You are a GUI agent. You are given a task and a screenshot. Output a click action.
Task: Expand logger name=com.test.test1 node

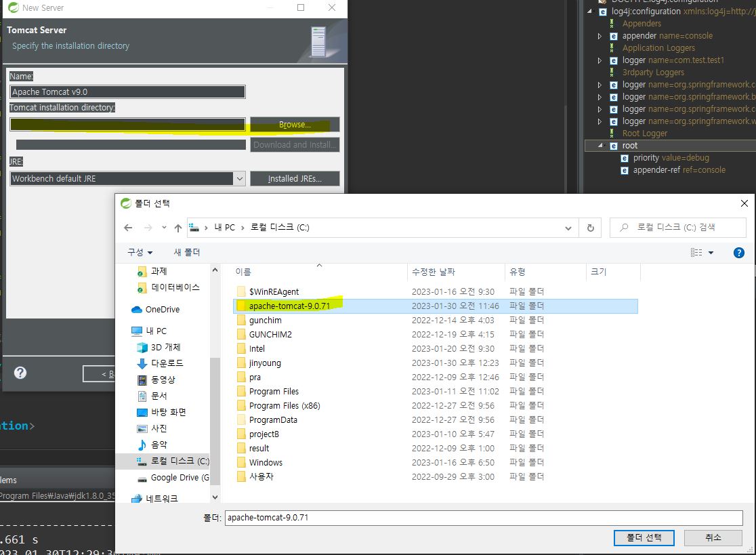(x=600, y=61)
